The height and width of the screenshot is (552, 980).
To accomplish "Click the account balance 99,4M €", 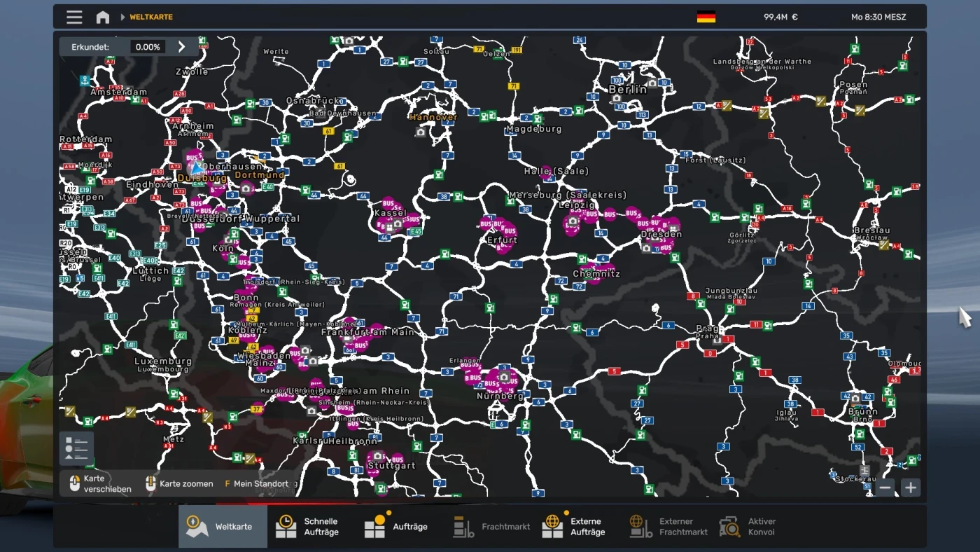I will pyautogui.click(x=780, y=17).
